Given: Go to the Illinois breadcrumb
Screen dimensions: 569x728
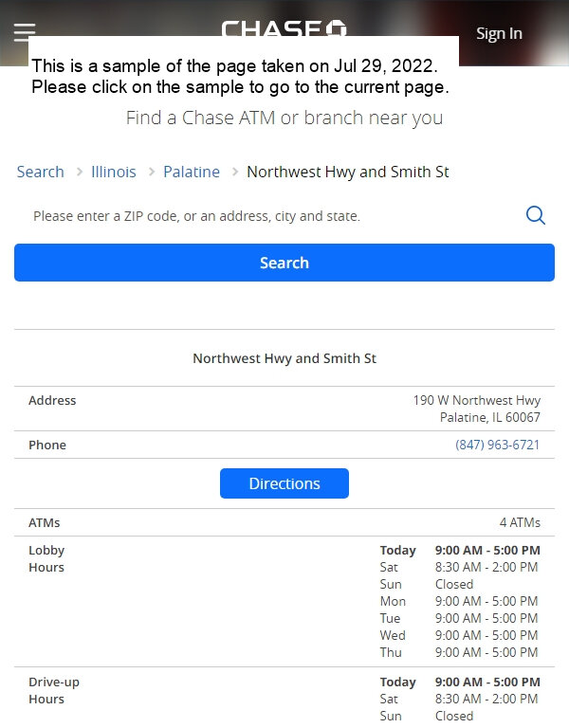Looking at the screenshot, I should (x=114, y=172).
